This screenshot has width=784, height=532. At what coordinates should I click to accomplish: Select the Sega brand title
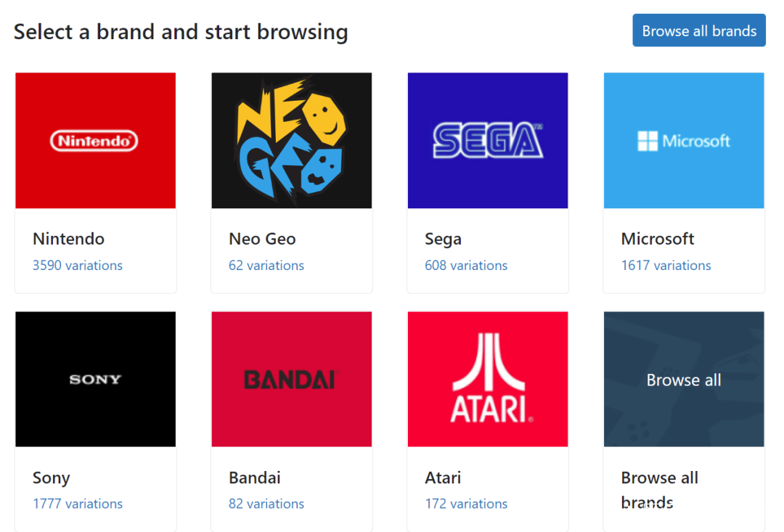click(x=443, y=240)
